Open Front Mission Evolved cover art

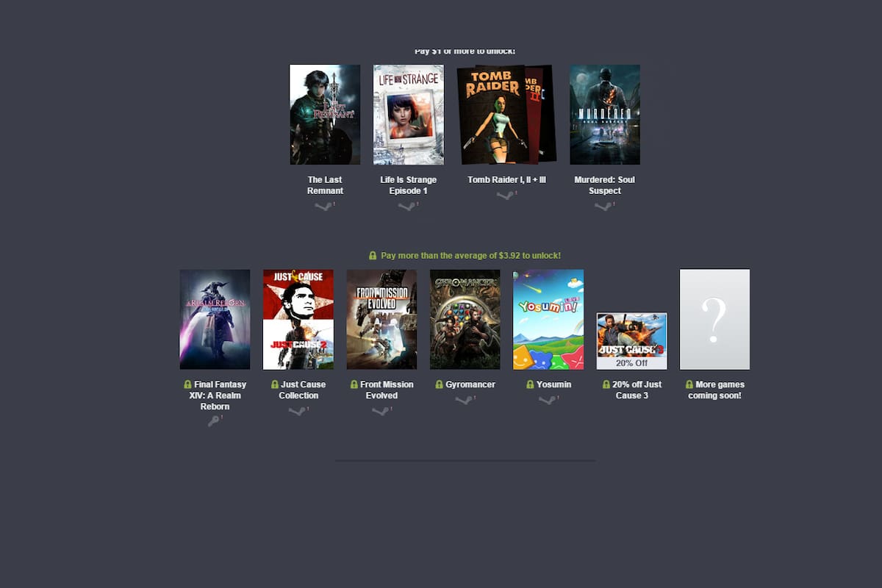(x=381, y=319)
